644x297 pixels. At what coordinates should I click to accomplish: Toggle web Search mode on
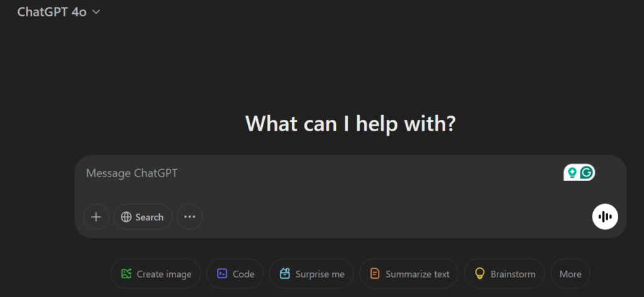click(143, 217)
